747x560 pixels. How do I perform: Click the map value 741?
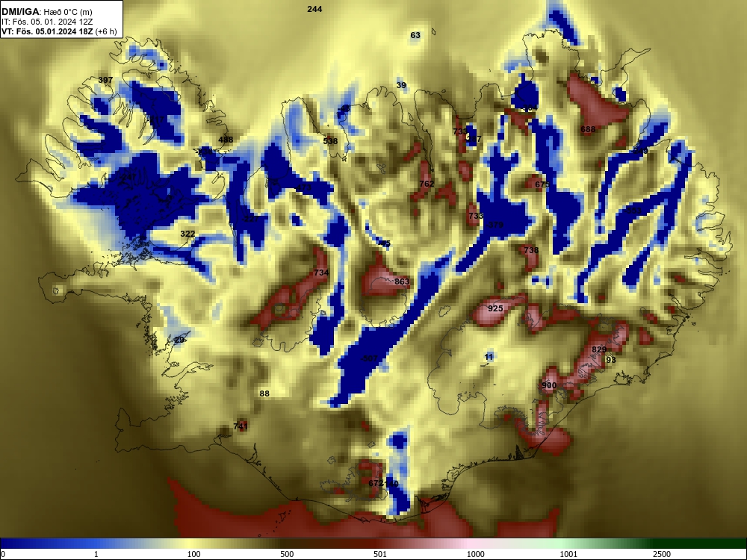pyautogui.click(x=241, y=426)
